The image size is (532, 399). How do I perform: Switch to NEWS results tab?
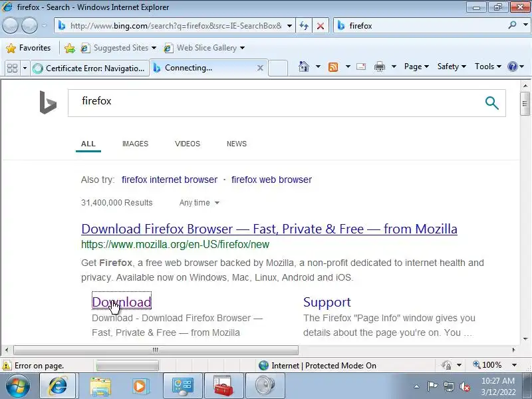point(237,144)
